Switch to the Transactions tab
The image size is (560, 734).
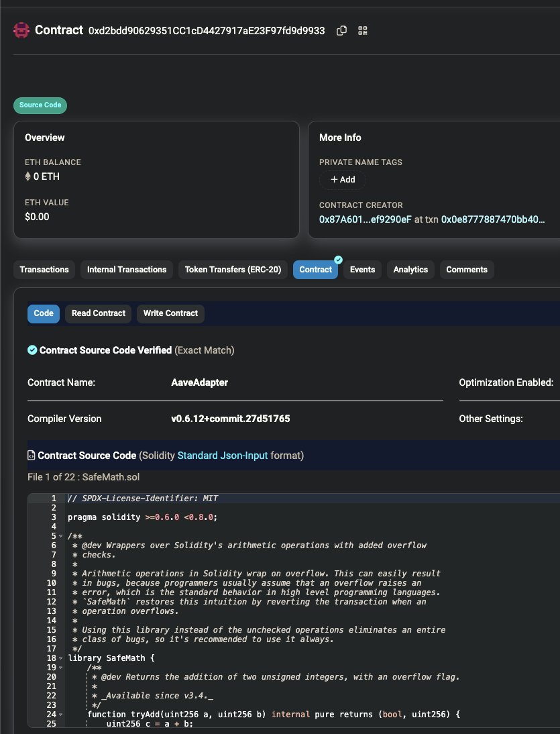coord(44,270)
